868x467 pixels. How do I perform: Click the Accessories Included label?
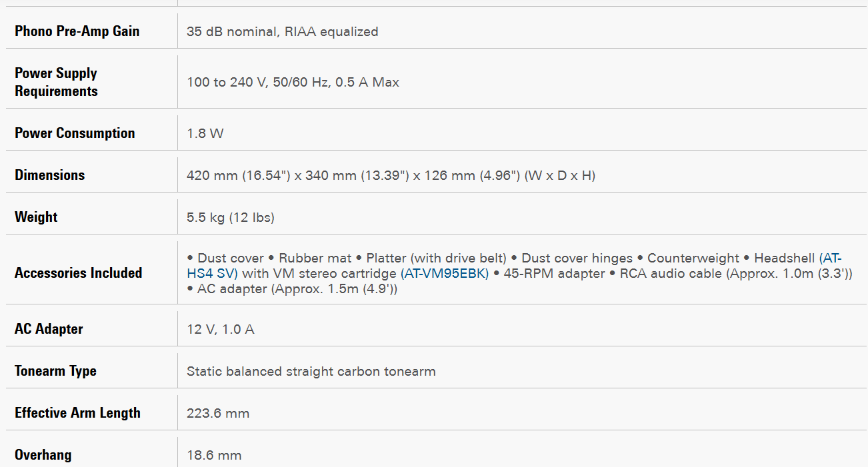coord(79,273)
